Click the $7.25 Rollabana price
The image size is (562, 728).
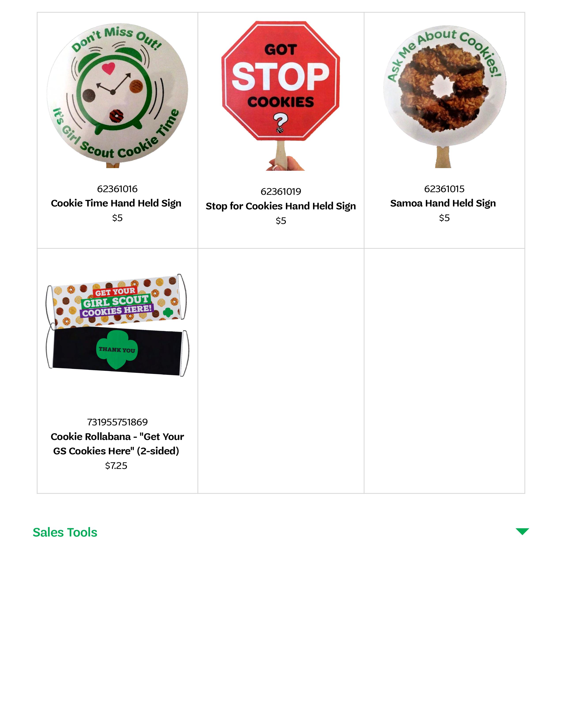click(x=116, y=466)
